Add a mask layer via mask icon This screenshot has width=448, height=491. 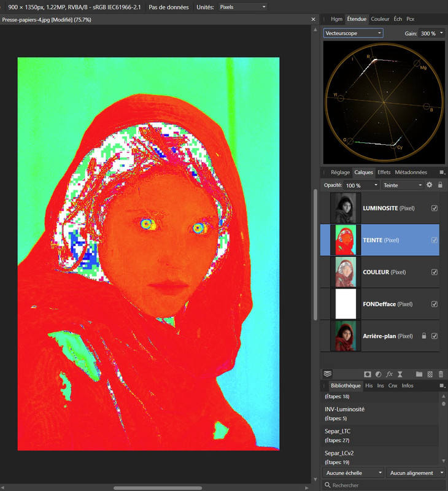(x=368, y=374)
